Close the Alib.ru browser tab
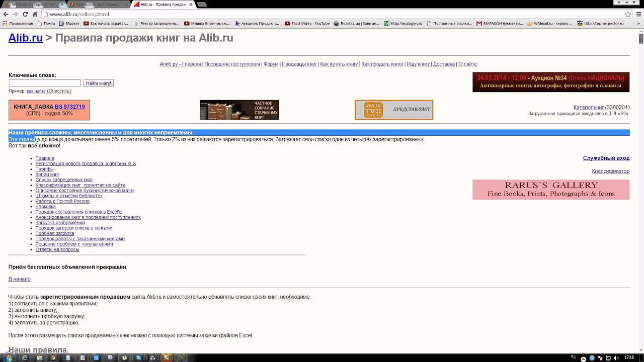This screenshot has width=644, height=362. pos(191,4)
